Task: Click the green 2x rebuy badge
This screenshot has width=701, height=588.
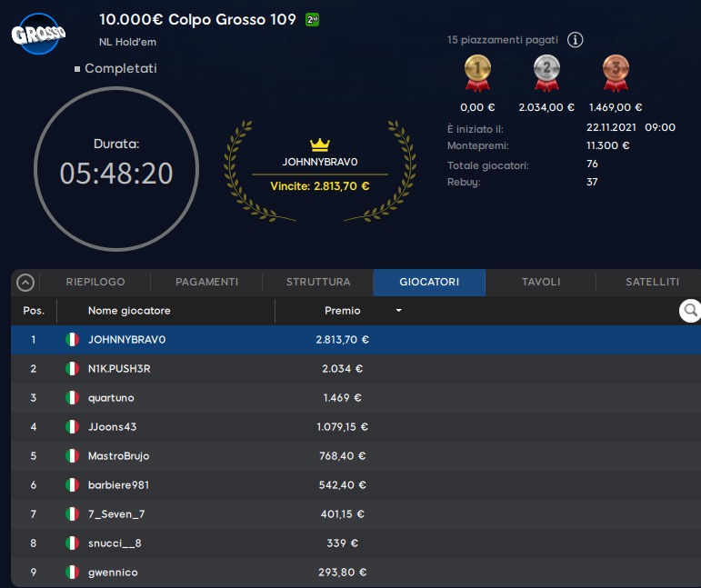Action: pyautogui.click(x=312, y=20)
